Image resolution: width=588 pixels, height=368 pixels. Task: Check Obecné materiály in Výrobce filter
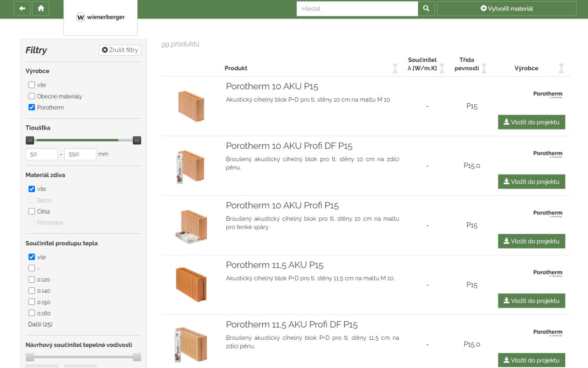point(31,96)
